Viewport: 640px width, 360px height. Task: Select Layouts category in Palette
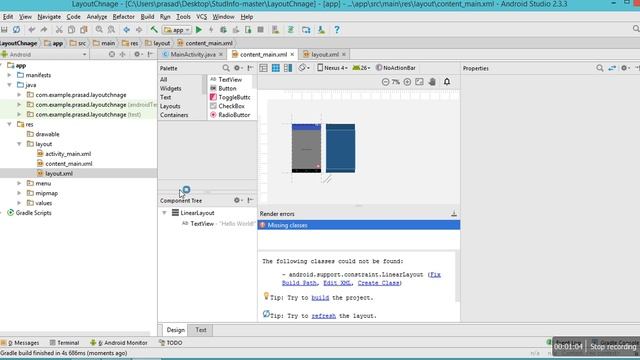tap(170, 106)
